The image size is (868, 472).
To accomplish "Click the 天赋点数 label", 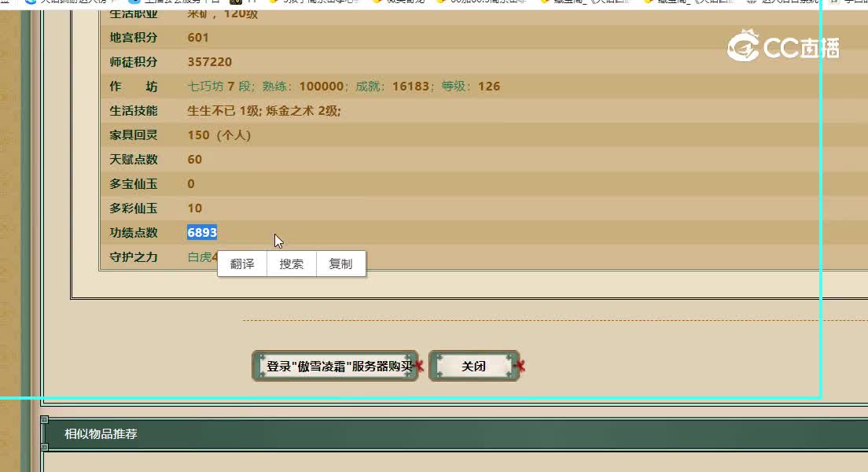I will click(x=134, y=160).
